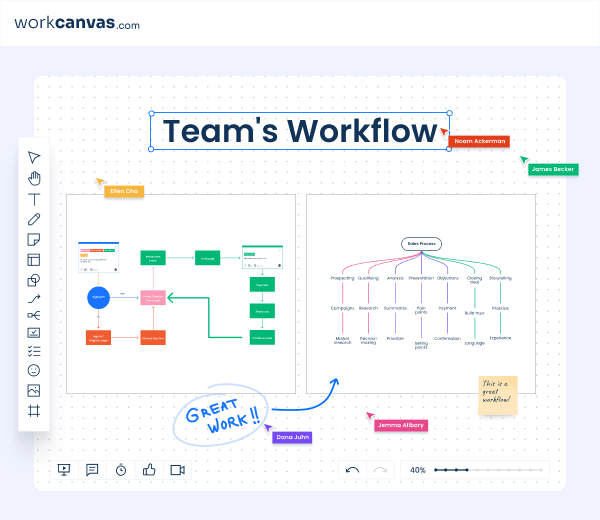This screenshot has height=520, width=600.
Task: Open the table layout tool
Action: click(x=34, y=260)
